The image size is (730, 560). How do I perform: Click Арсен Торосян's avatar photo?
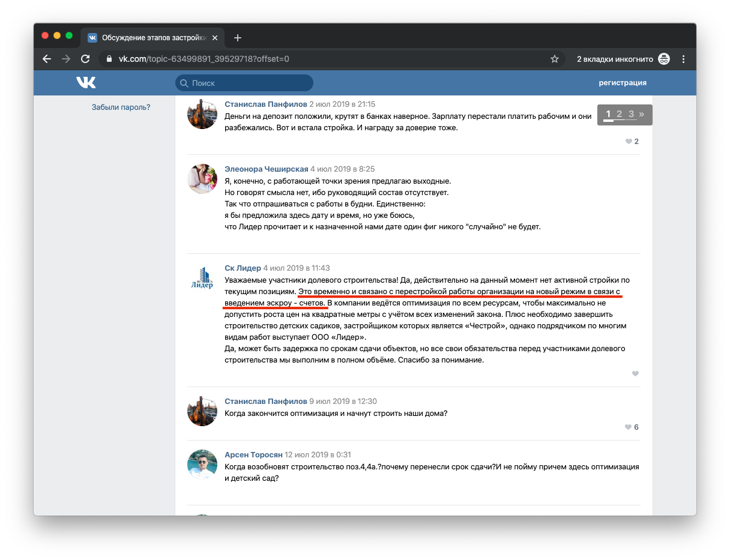coord(202,465)
